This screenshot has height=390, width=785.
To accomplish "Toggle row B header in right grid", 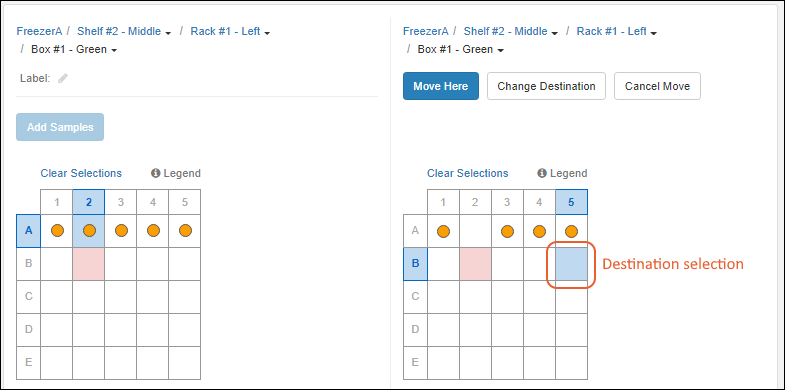I will [415, 264].
